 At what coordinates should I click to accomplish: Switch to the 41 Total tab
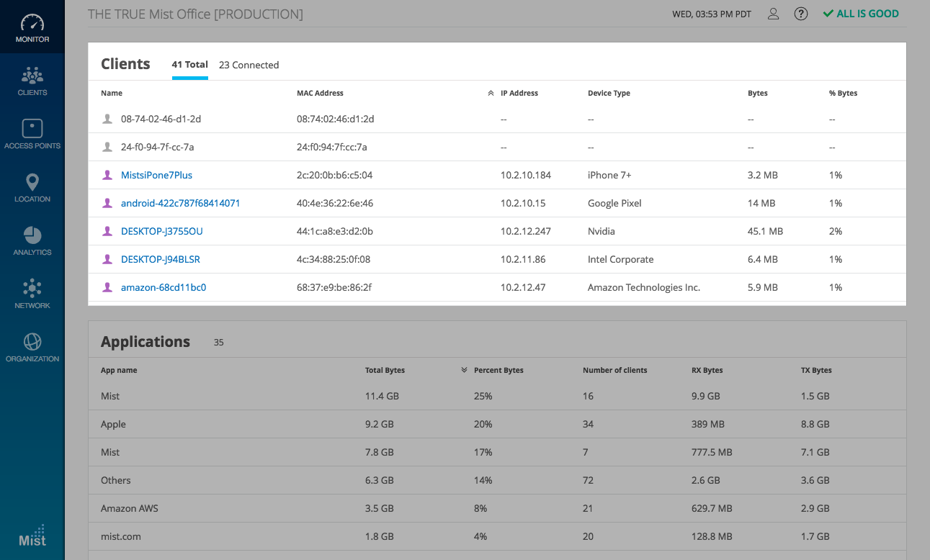point(189,65)
